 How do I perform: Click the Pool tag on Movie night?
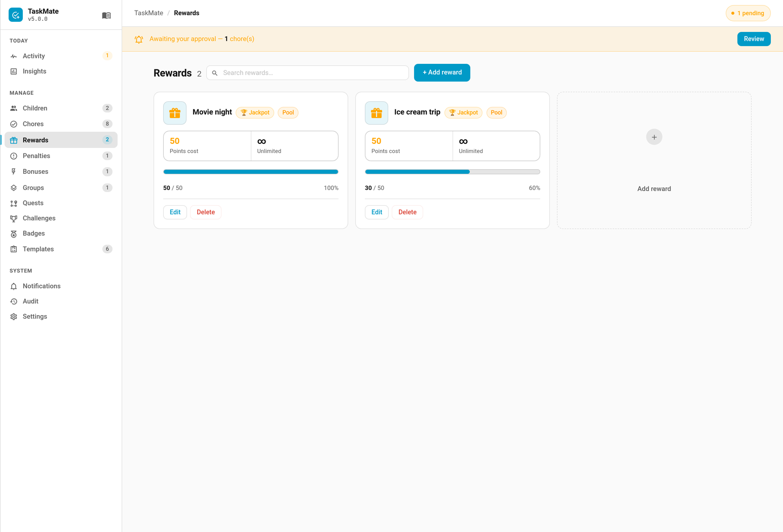pyautogui.click(x=288, y=112)
